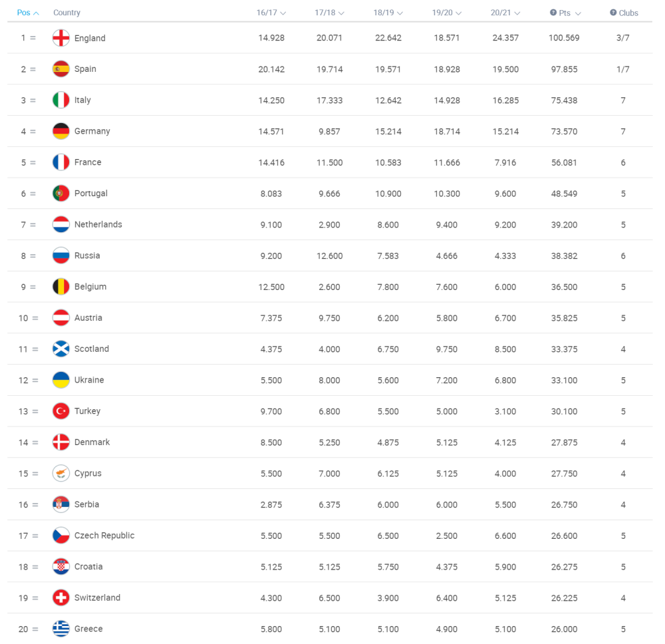Open the Netherlands country link
665x644 pixels.
pos(98,224)
